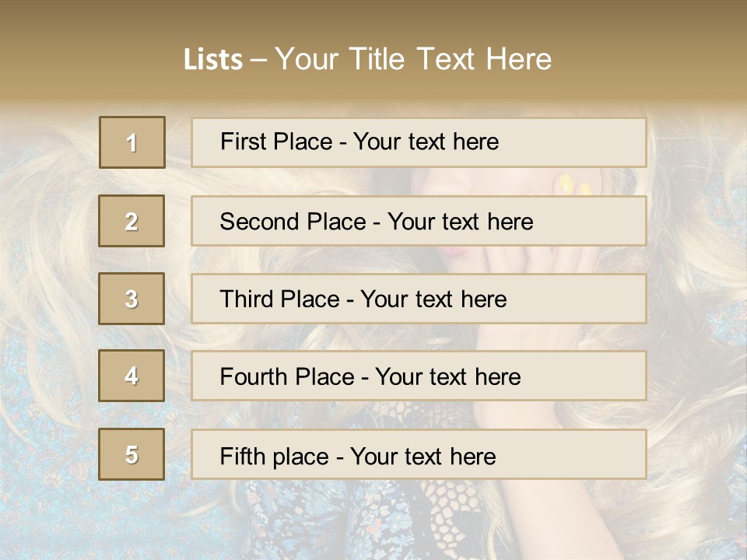
Task: Click the slide title text
Action: pyautogui.click(x=368, y=59)
